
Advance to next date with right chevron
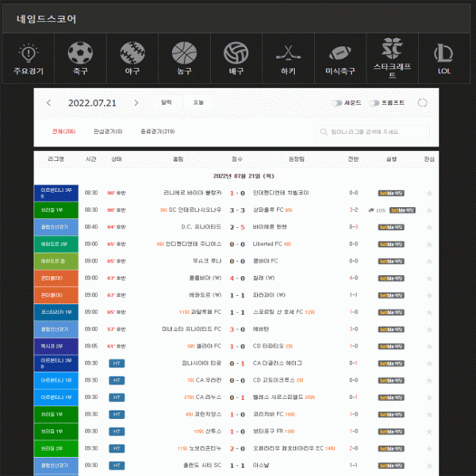click(x=136, y=103)
